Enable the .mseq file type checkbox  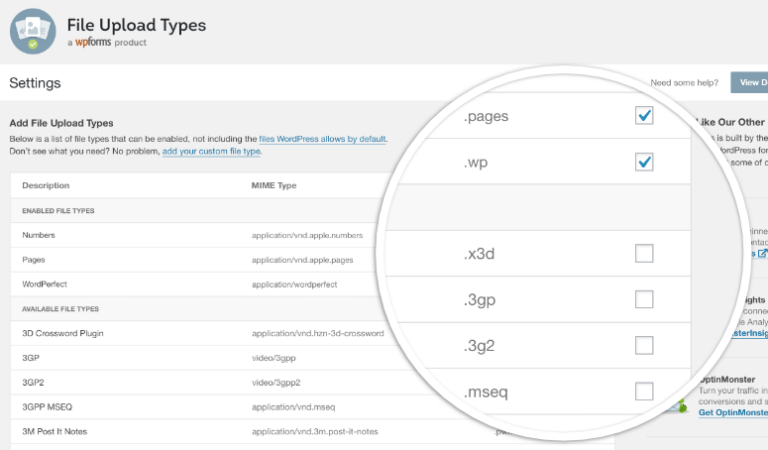644,391
